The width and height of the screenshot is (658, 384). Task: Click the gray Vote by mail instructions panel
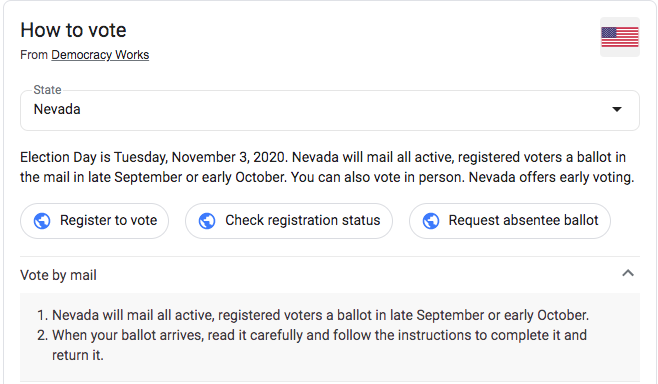(330, 337)
